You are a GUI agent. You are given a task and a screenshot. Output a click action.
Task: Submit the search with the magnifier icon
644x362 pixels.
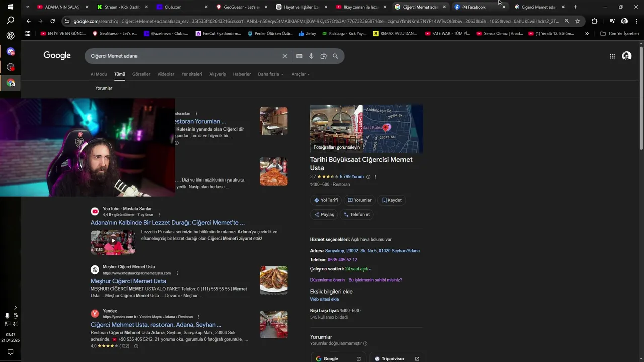pyautogui.click(x=335, y=56)
